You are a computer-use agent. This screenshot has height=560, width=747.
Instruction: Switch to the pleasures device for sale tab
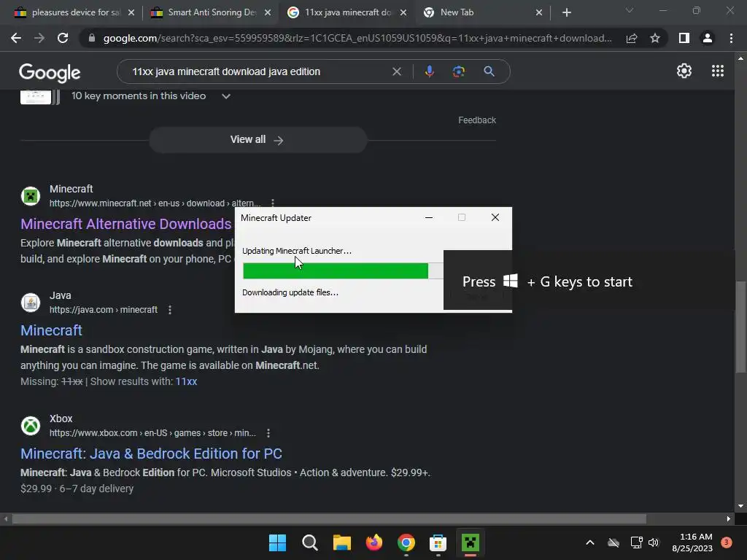(69, 12)
